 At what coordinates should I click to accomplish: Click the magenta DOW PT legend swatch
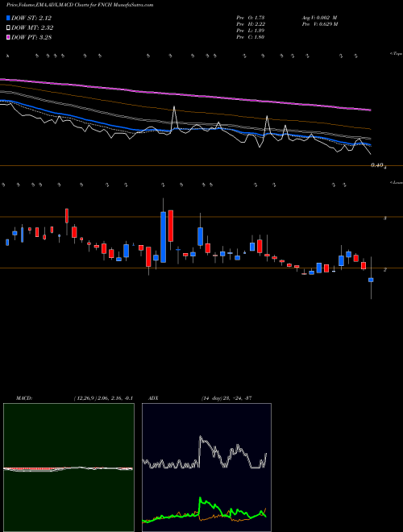click(x=8, y=37)
